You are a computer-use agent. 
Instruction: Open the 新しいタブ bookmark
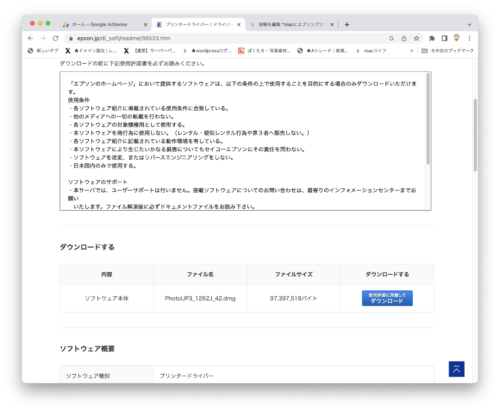click(x=43, y=51)
